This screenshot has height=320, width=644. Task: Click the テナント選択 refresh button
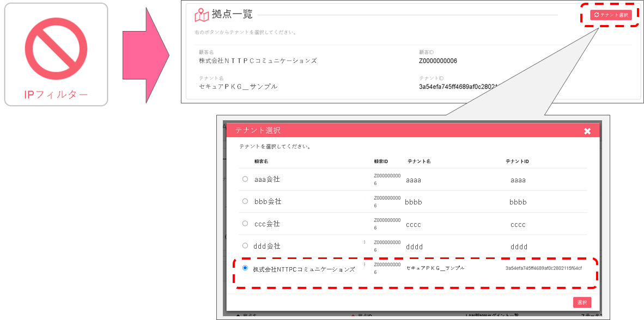611,15
